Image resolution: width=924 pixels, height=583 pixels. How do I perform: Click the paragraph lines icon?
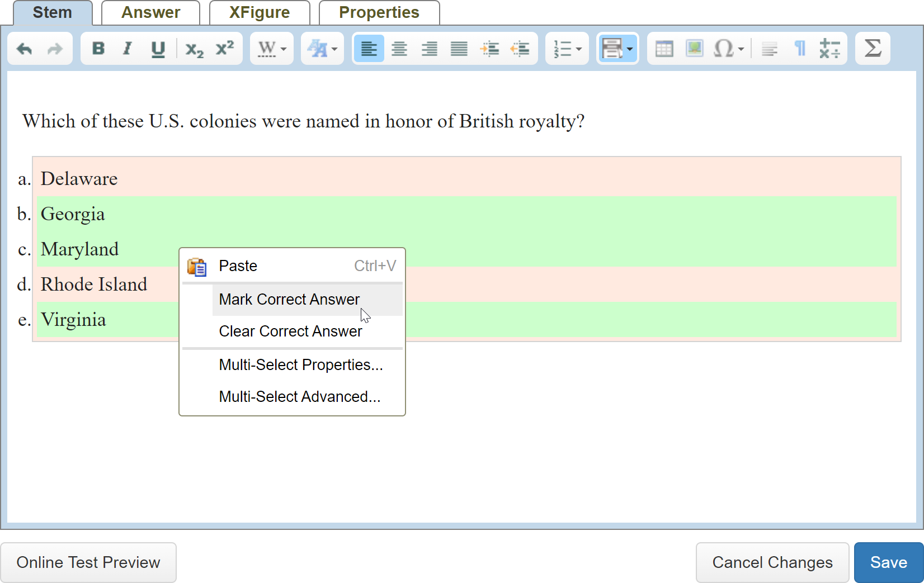point(770,49)
